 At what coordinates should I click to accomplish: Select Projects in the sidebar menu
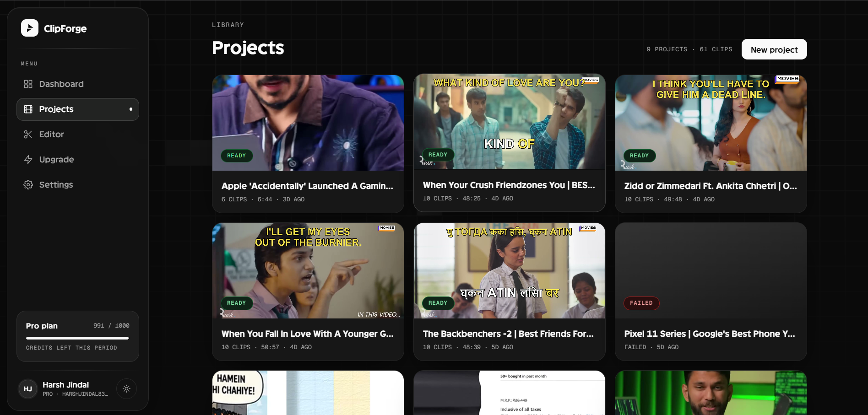pyautogui.click(x=78, y=109)
